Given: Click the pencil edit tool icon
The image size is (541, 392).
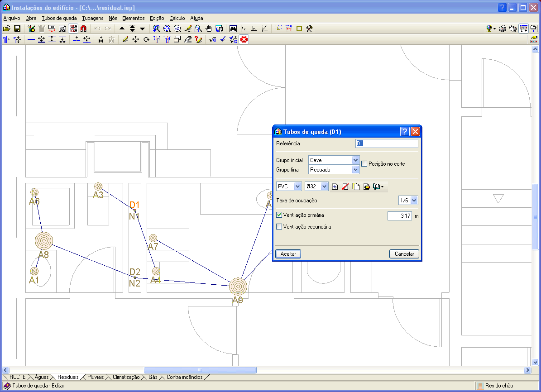Looking at the screenshot, I should [x=125, y=40].
